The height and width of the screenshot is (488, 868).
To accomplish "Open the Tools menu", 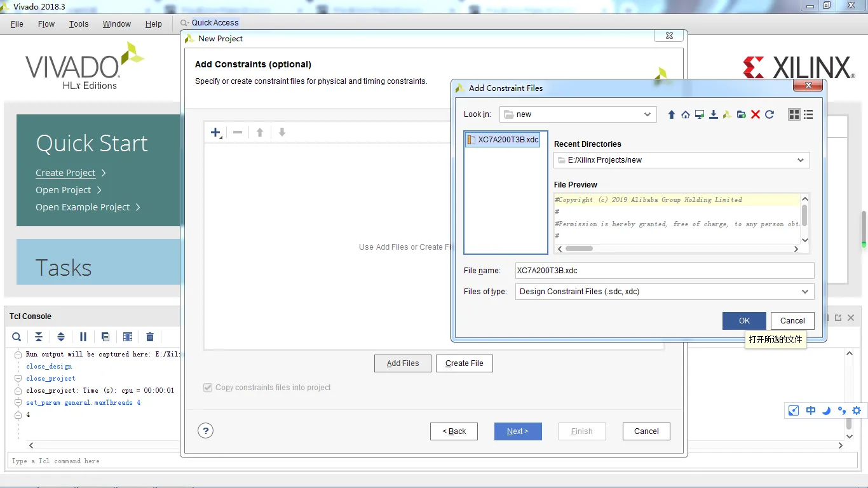I will click(79, 24).
